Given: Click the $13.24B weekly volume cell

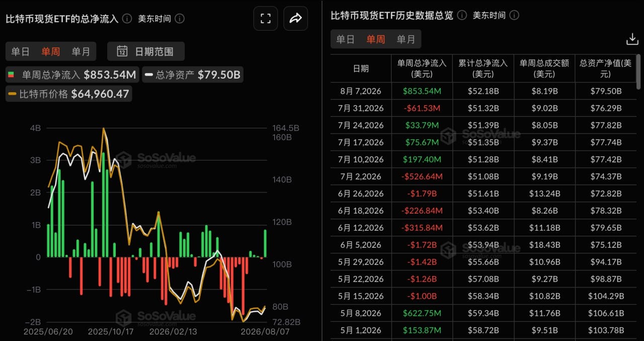Looking at the screenshot, I should click(544, 194).
